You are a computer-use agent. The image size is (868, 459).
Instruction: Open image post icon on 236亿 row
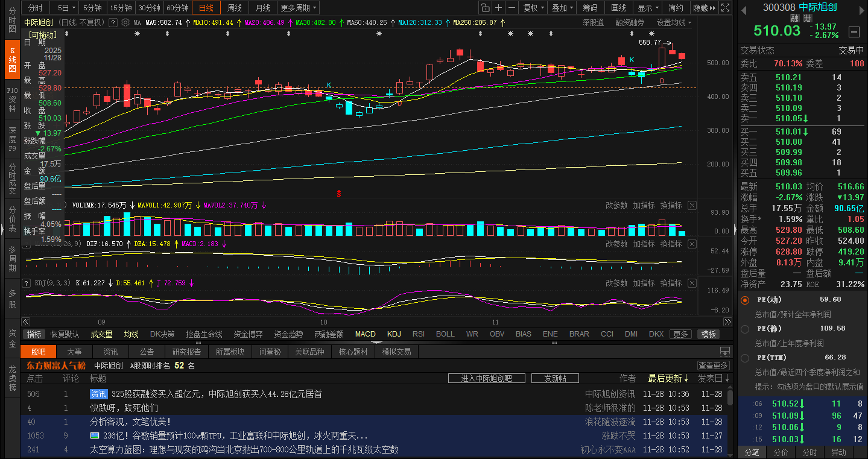click(x=95, y=435)
